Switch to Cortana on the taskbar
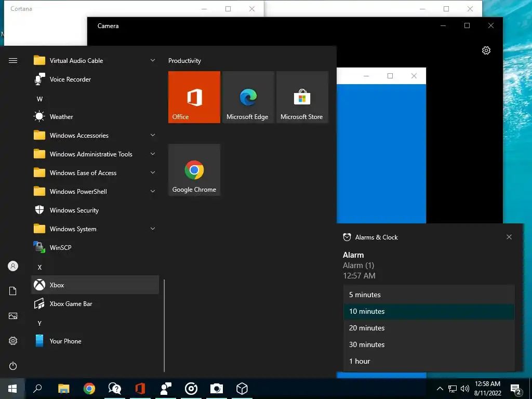Image resolution: width=532 pixels, height=399 pixels. (x=191, y=389)
